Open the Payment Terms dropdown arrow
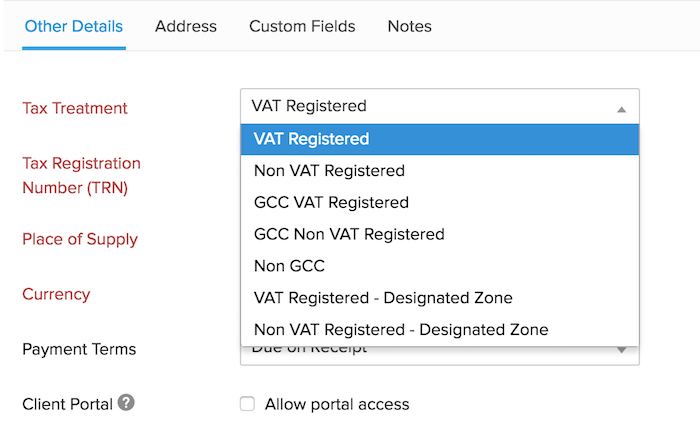Screen dimensions: 700x433 point(621,349)
